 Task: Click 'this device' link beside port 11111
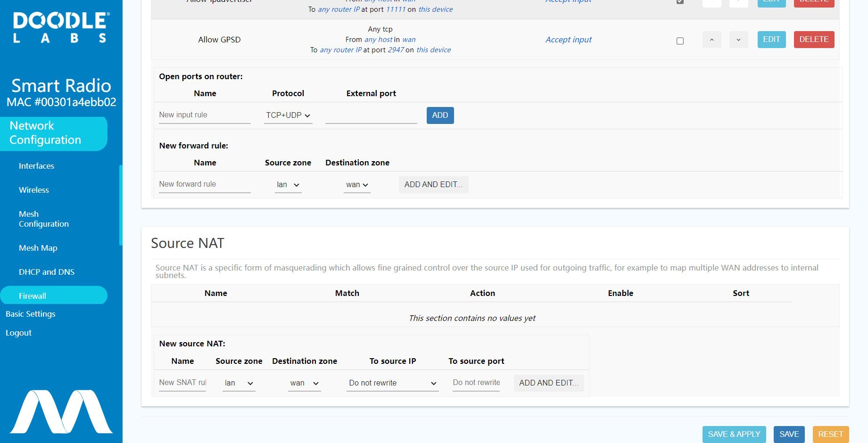coord(435,9)
